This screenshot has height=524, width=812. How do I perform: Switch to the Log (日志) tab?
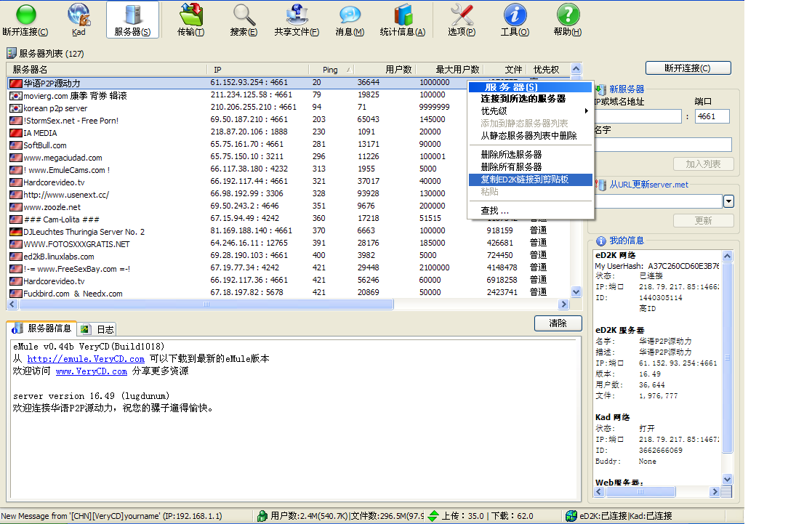(98, 329)
